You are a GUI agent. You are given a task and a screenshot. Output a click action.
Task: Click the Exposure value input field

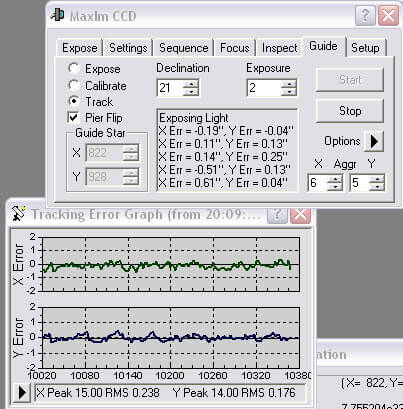(264, 88)
